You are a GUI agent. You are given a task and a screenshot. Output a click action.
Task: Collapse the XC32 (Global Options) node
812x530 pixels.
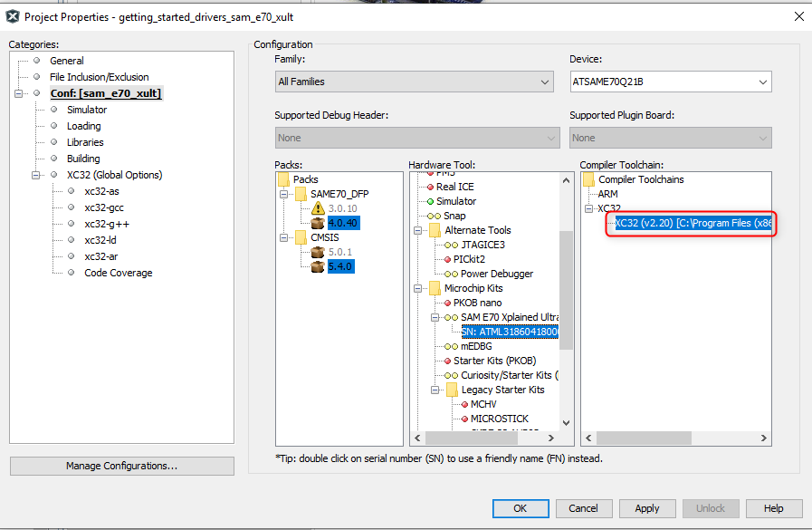pos(36,175)
